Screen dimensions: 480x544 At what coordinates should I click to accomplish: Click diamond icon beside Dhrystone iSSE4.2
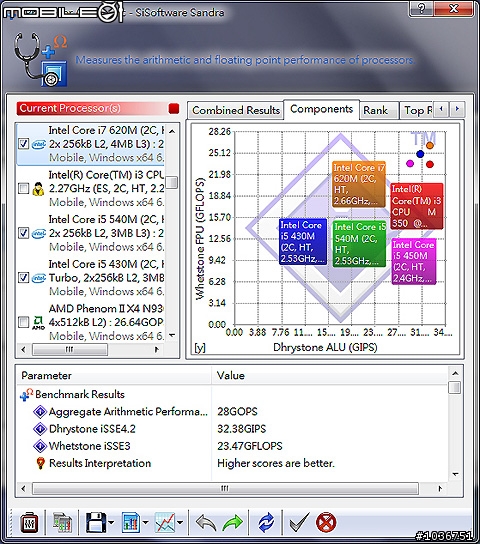click(40, 429)
